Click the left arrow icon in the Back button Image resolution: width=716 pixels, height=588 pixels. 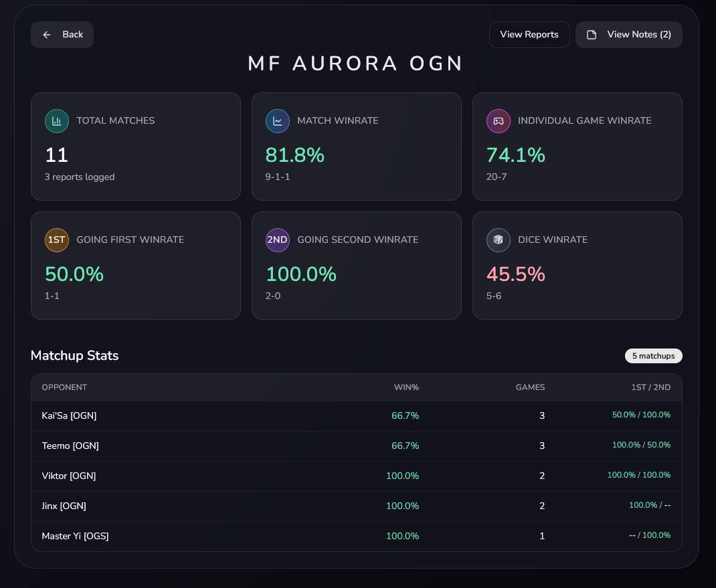(46, 34)
